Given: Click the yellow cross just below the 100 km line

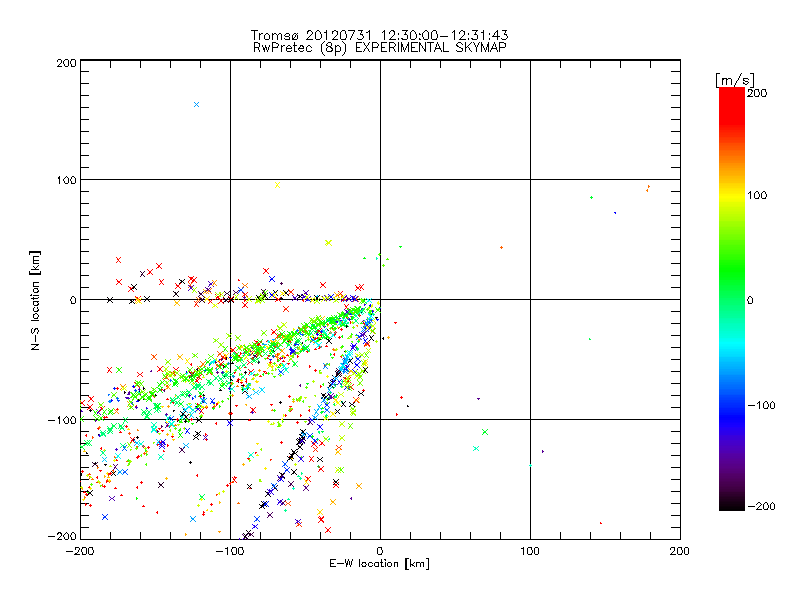Looking at the screenshot, I should [278, 185].
